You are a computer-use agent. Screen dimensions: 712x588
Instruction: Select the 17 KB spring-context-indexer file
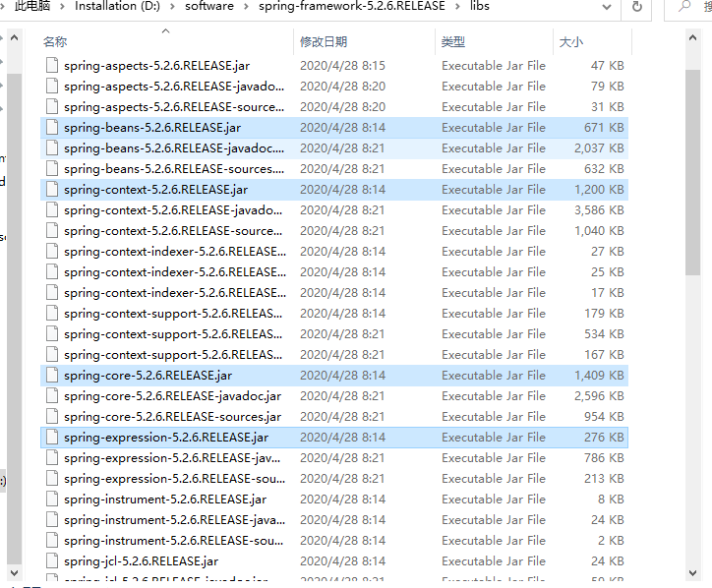click(334, 293)
